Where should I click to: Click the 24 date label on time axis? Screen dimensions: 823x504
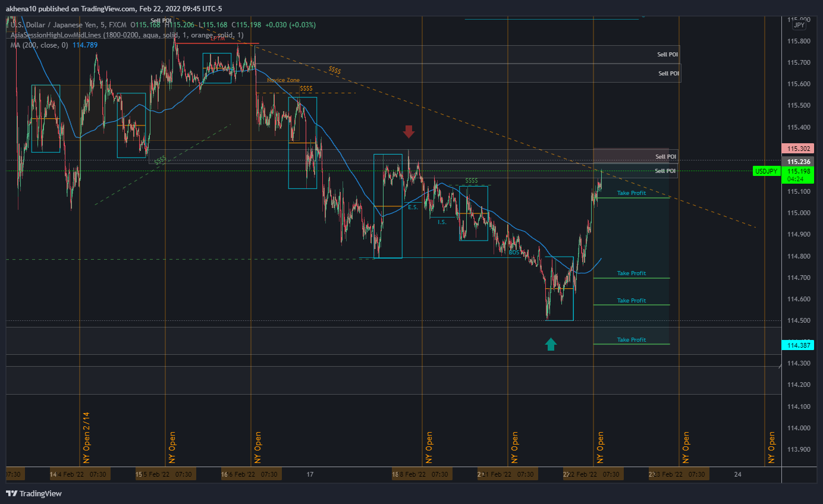(x=738, y=474)
